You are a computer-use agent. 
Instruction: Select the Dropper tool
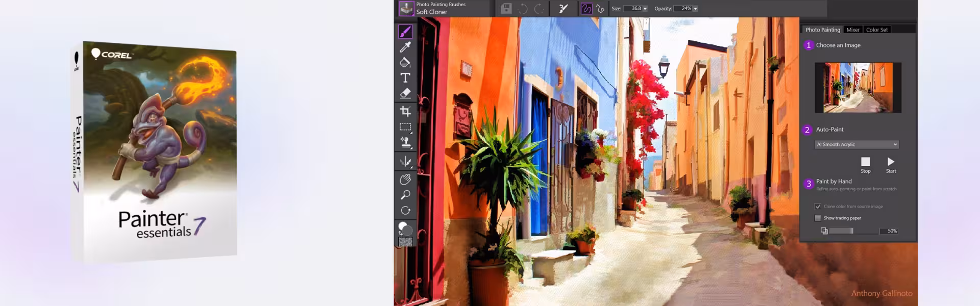pyautogui.click(x=405, y=47)
